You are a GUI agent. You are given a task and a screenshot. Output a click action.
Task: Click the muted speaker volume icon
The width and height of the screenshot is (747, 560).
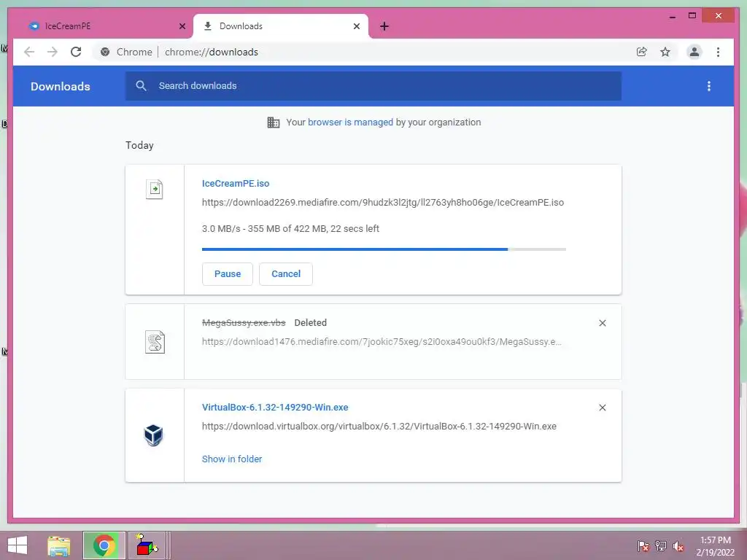click(678, 546)
